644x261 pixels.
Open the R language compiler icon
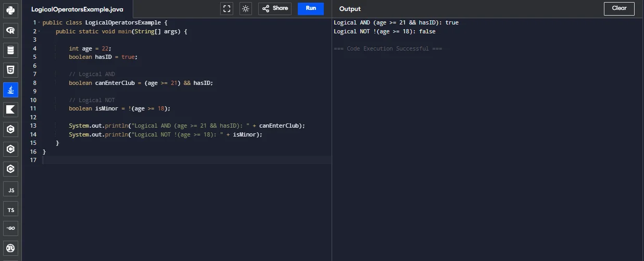10,30
